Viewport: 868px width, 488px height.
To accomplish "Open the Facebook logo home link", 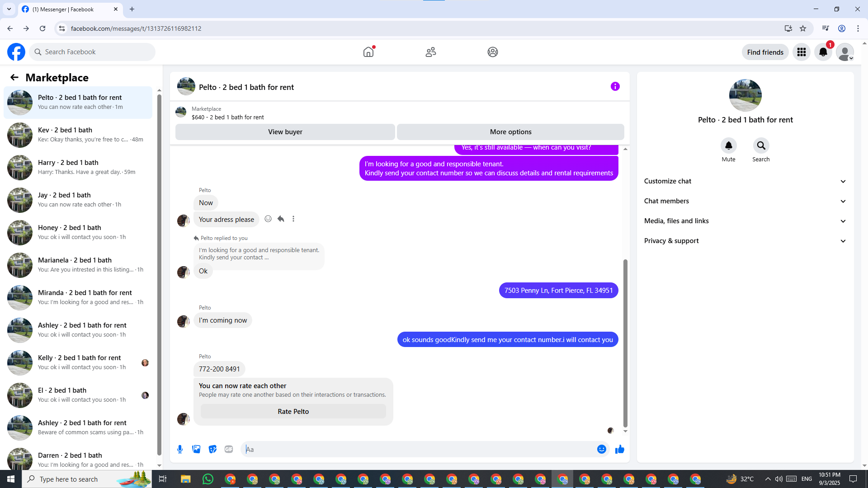I will [16, 52].
